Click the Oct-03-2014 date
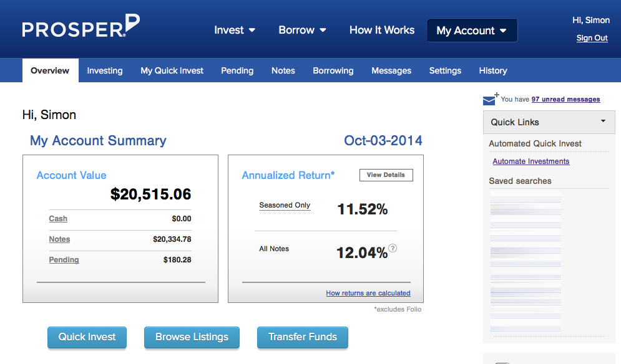 (x=383, y=140)
